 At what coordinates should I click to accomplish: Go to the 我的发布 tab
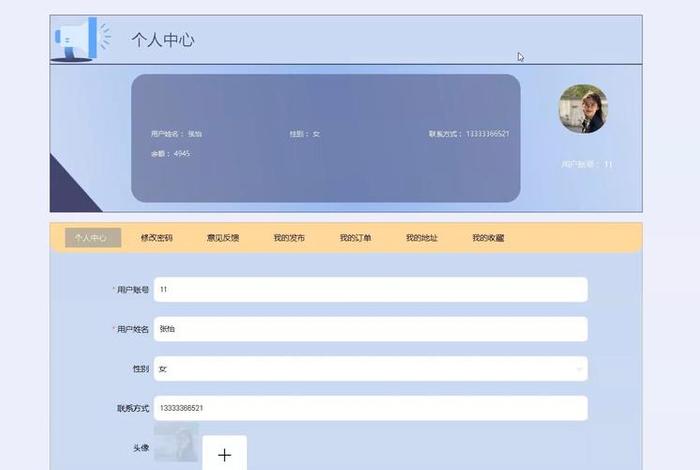289,238
